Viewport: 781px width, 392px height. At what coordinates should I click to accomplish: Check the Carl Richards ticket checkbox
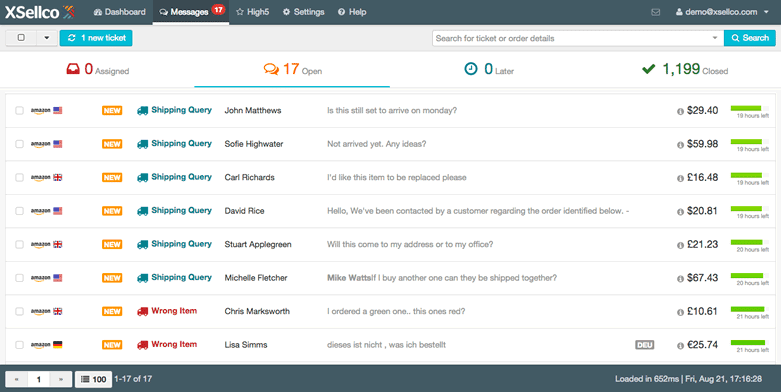(x=19, y=177)
